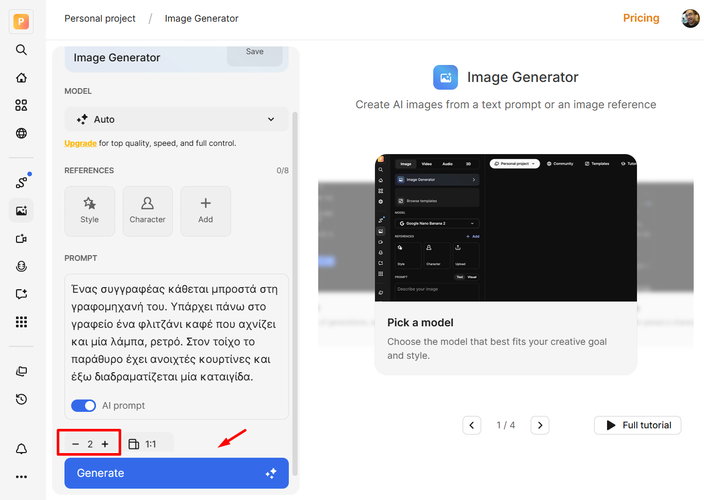Open the apps grid of four squares

click(x=21, y=105)
